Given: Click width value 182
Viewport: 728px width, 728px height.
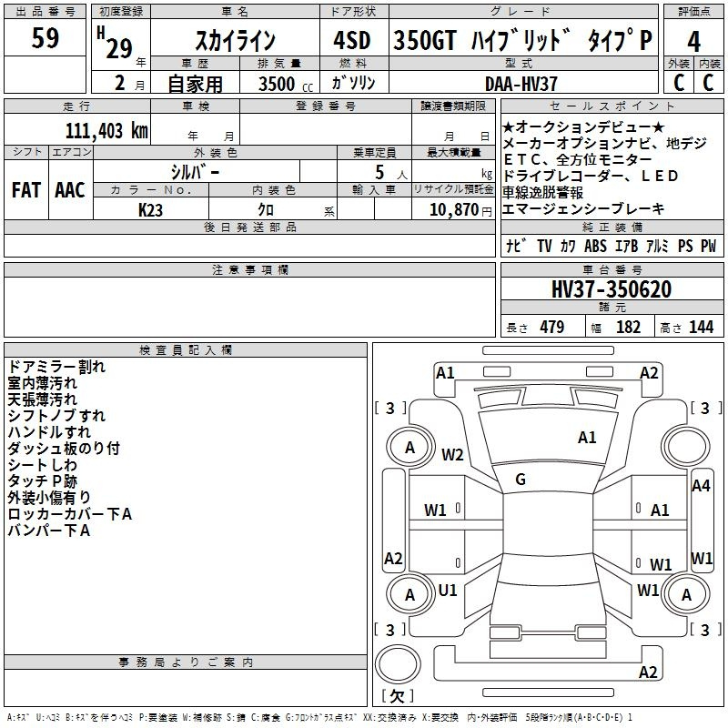Looking at the screenshot, I should coord(628,327).
